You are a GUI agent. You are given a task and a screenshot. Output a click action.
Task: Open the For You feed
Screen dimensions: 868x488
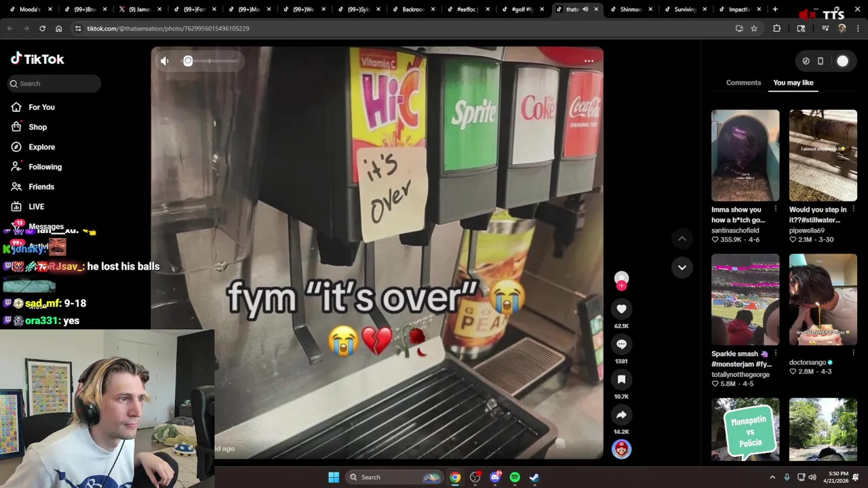tap(41, 107)
